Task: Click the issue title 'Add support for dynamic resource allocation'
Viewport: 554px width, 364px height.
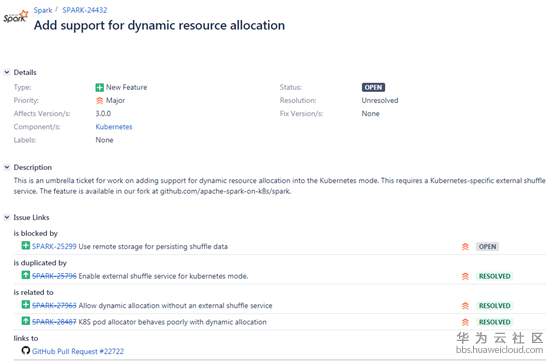Action: (159, 25)
